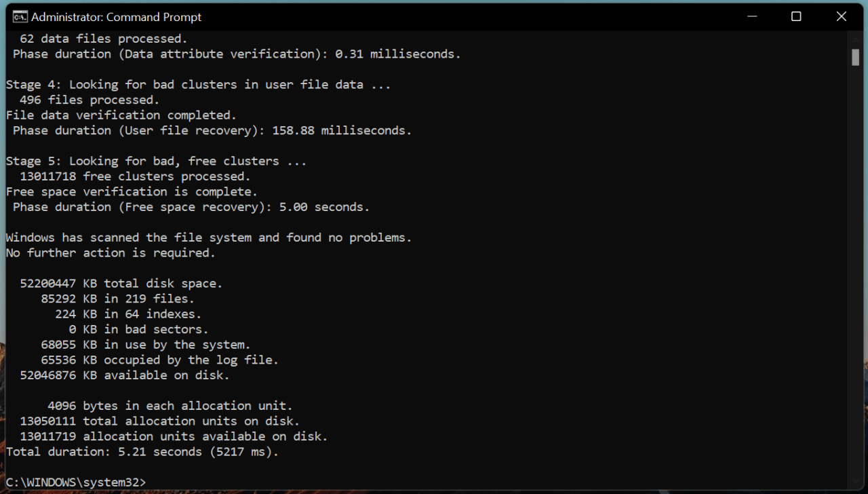Click the empty scrollbar track below the thumb
The image size is (868, 494).
click(x=855, y=271)
